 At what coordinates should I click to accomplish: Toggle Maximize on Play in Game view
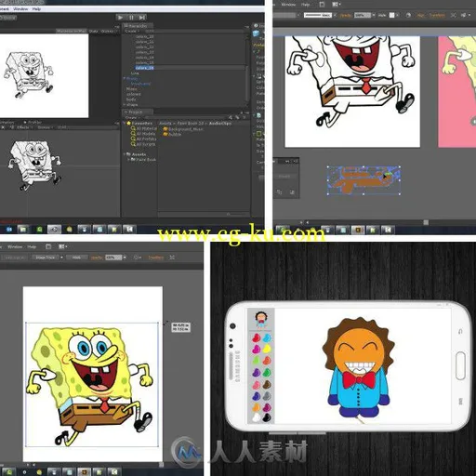coord(72,31)
